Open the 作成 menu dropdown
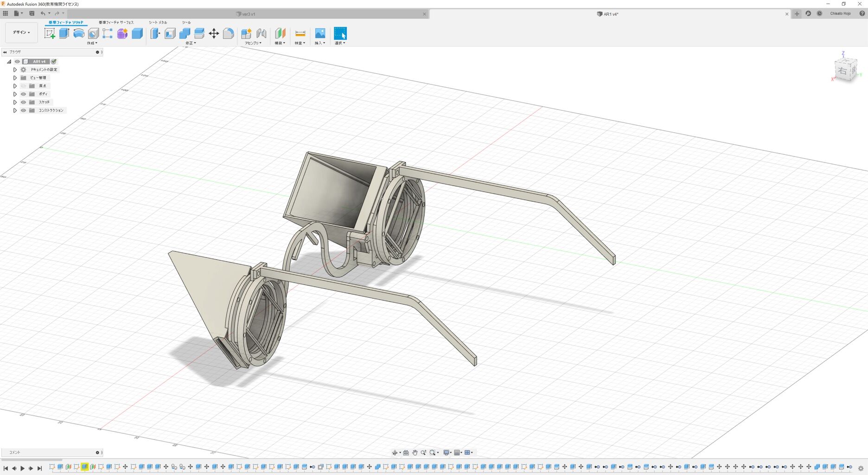868x475 pixels. pos(92,43)
